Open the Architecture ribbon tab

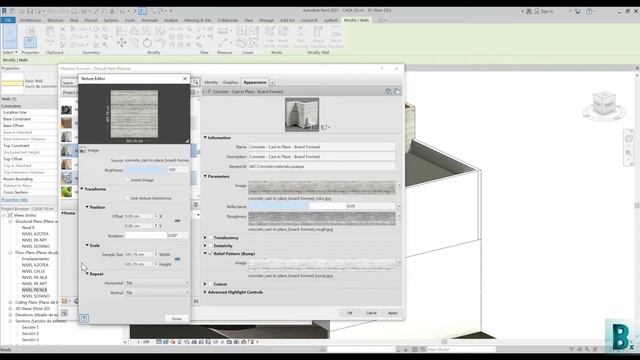(31, 20)
